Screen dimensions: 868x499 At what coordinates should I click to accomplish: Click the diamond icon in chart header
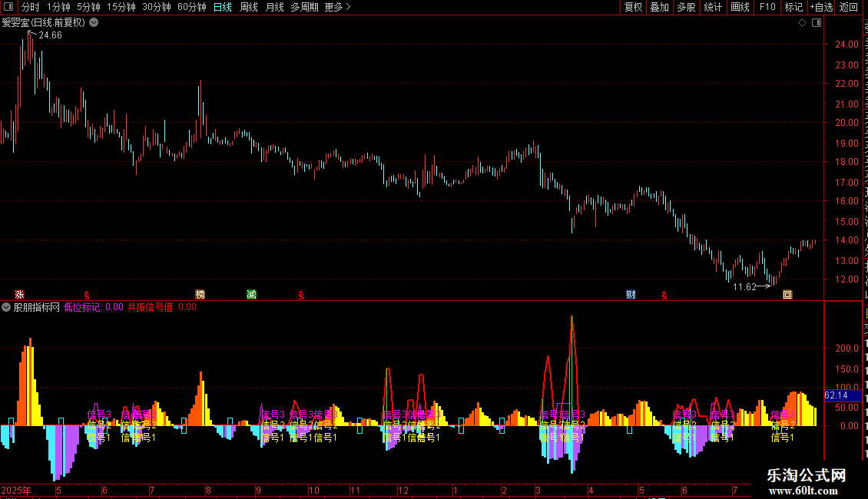pos(802,23)
